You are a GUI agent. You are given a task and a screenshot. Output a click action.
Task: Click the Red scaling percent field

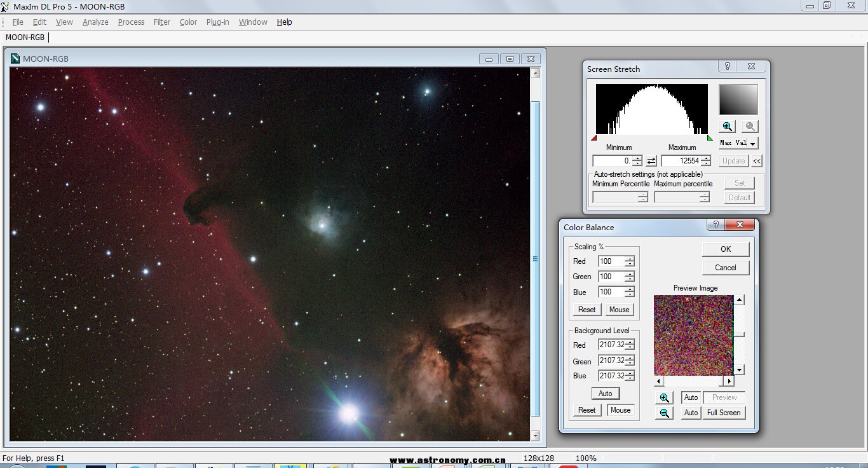pyautogui.click(x=611, y=261)
